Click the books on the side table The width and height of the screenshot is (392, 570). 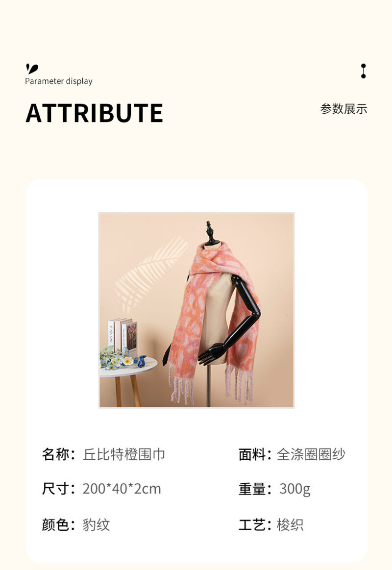pyautogui.click(x=122, y=337)
